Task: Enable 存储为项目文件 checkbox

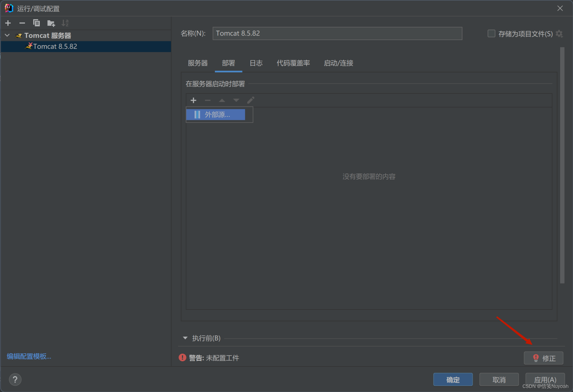Action: click(x=491, y=34)
